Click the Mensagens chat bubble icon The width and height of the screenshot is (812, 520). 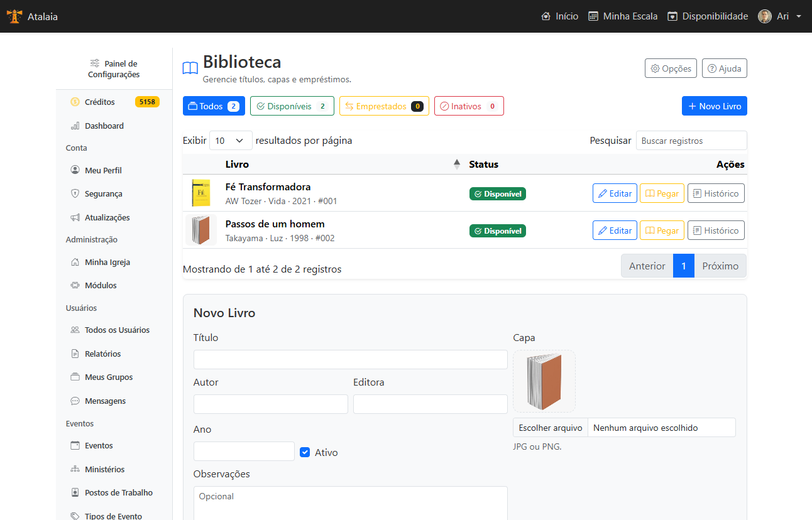pyautogui.click(x=75, y=401)
